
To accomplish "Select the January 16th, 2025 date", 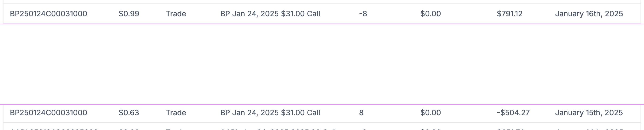I will click(589, 14).
